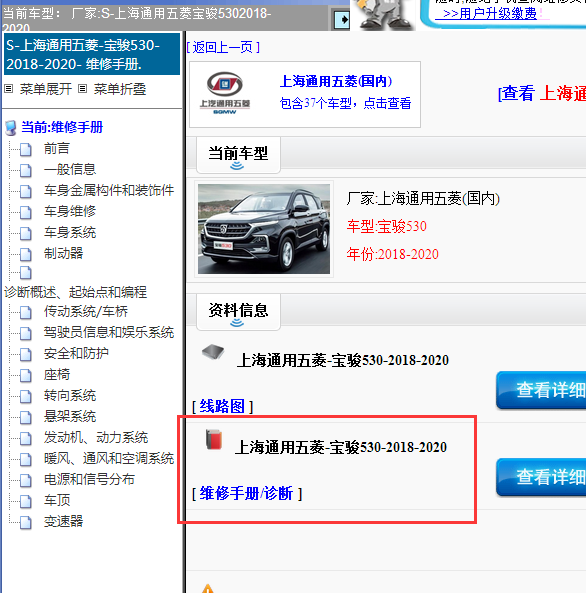Open 驾驶员信息和娱乐系统 section
The width and height of the screenshot is (586, 593).
(109, 332)
